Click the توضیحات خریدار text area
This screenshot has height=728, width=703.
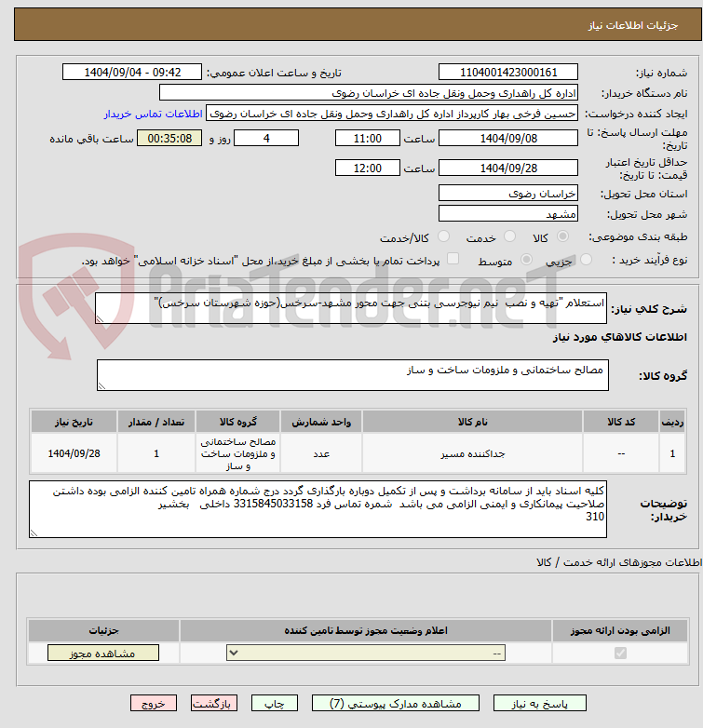[318, 509]
